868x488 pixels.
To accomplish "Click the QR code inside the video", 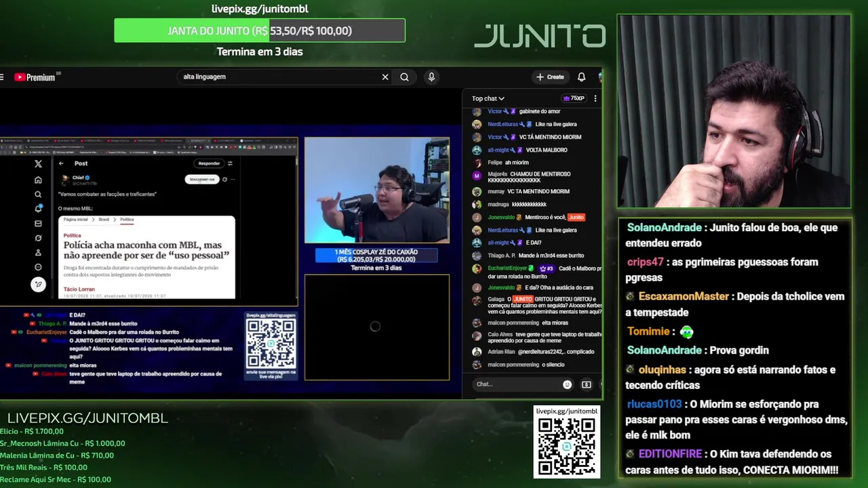I will [x=271, y=344].
